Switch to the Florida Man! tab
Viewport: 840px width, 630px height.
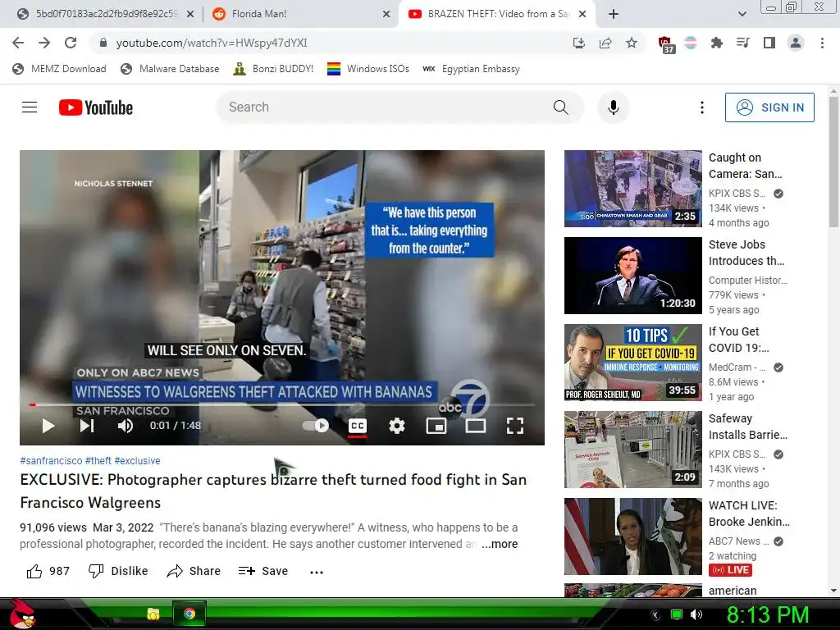click(x=302, y=14)
